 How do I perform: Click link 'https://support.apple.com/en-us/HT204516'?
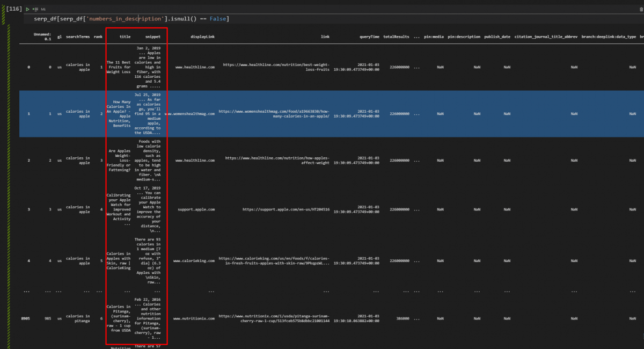286,209
